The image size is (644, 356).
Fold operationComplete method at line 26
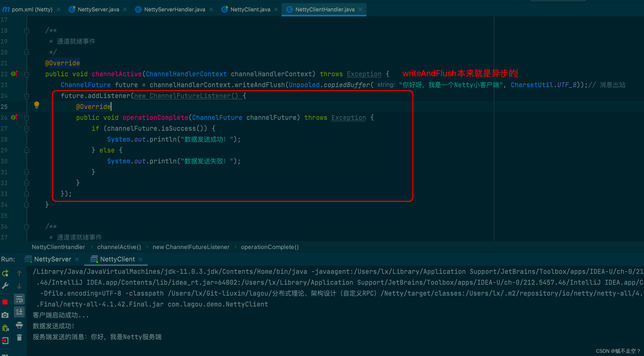point(27,118)
